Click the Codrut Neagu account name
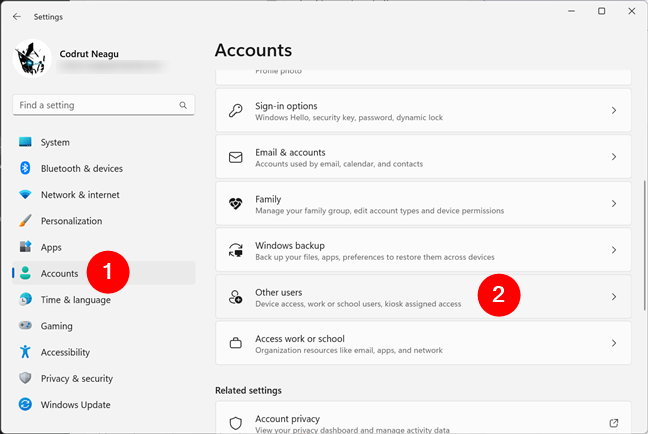 [89, 54]
